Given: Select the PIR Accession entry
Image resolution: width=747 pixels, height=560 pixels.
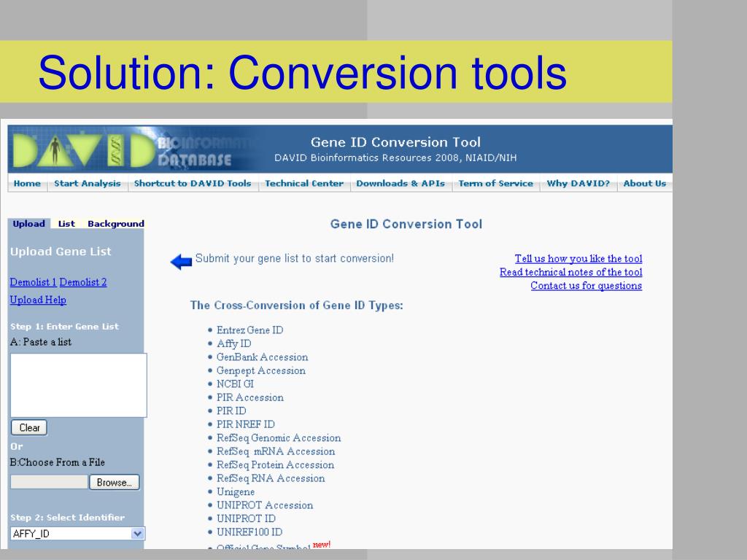Looking at the screenshot, I should 249,397.
